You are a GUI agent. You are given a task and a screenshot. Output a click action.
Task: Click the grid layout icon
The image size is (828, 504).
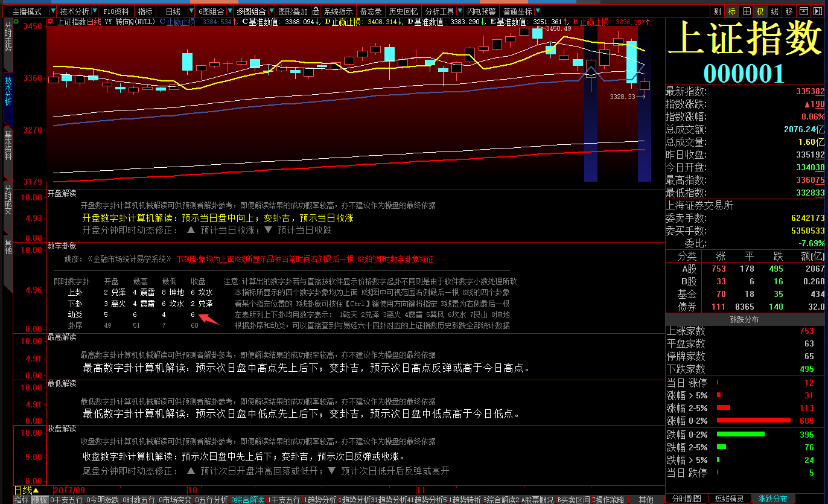[747, 11]
